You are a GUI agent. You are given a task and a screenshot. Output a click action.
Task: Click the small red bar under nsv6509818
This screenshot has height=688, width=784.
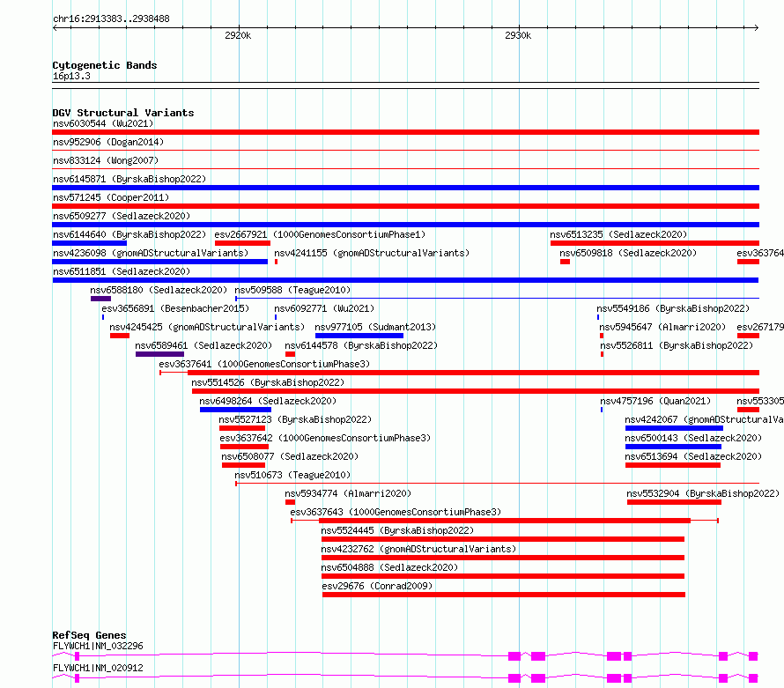pos(565,262)
